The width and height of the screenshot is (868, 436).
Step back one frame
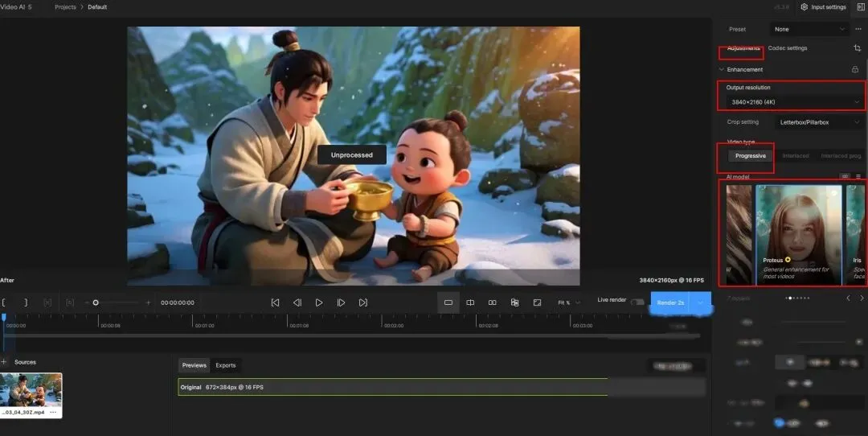(297, 302)
